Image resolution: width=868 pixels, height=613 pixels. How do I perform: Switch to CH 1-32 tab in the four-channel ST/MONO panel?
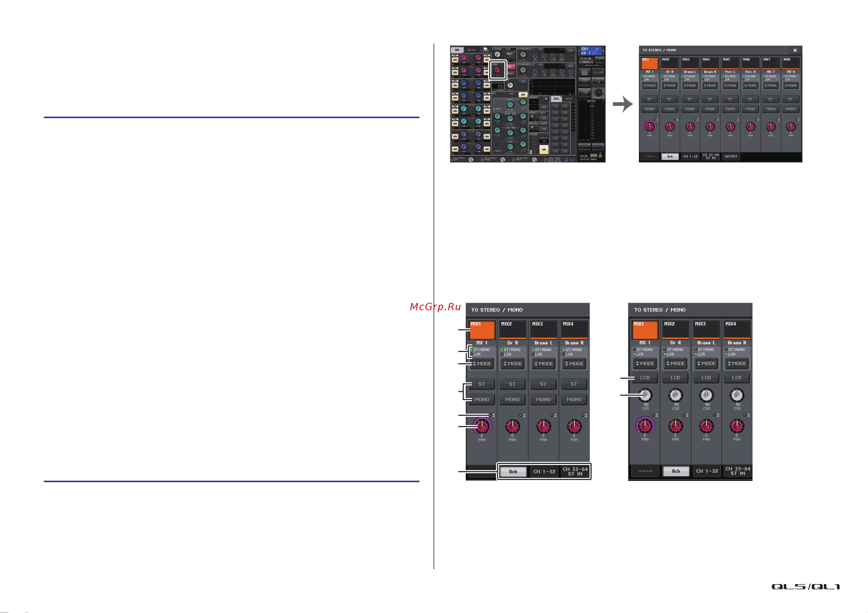(544, 472)
